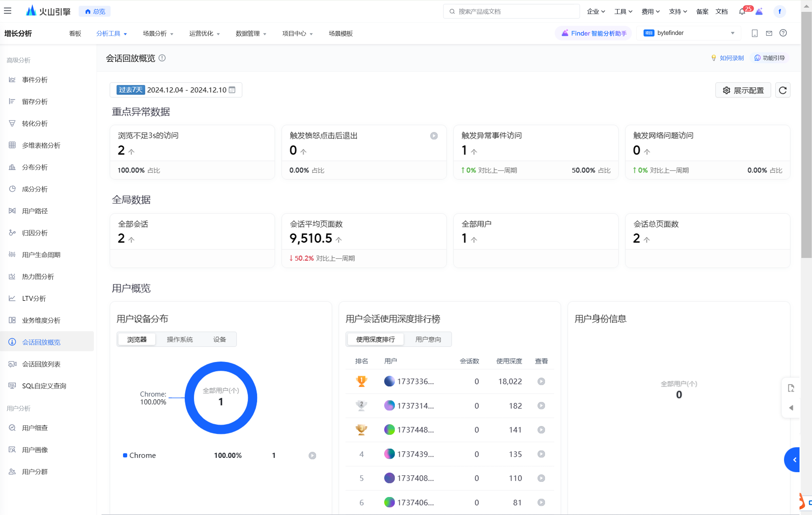Expand the 分析工具 dropdown menu

[112, 33]
